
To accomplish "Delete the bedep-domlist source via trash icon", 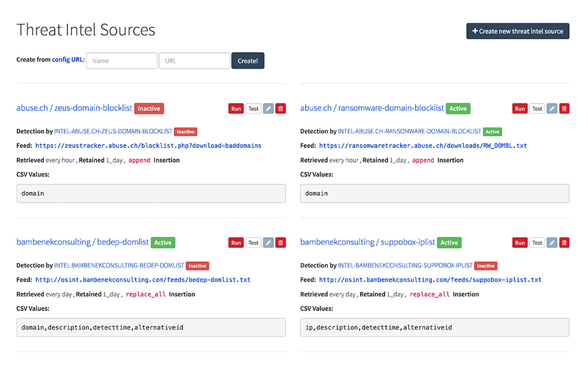I will coord(281,243).
